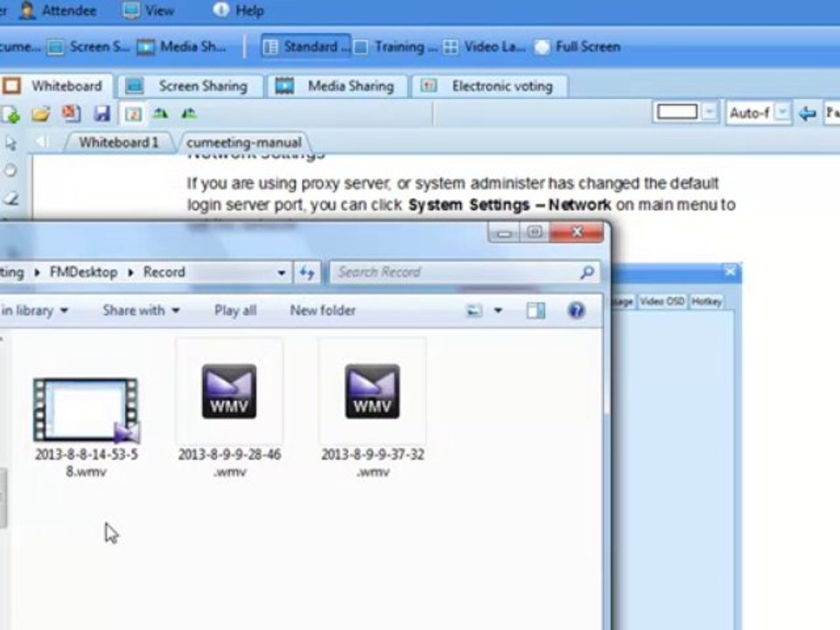The width and height of the screenshot is (840, 630).
Task: Click the refresh button in Explorer
Action: point(307,273)
